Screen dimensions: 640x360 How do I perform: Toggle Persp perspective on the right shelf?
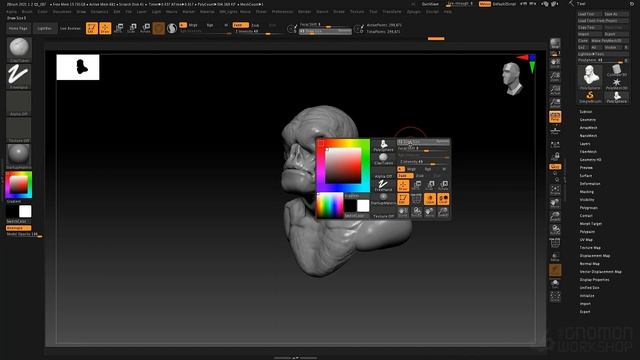555,117
